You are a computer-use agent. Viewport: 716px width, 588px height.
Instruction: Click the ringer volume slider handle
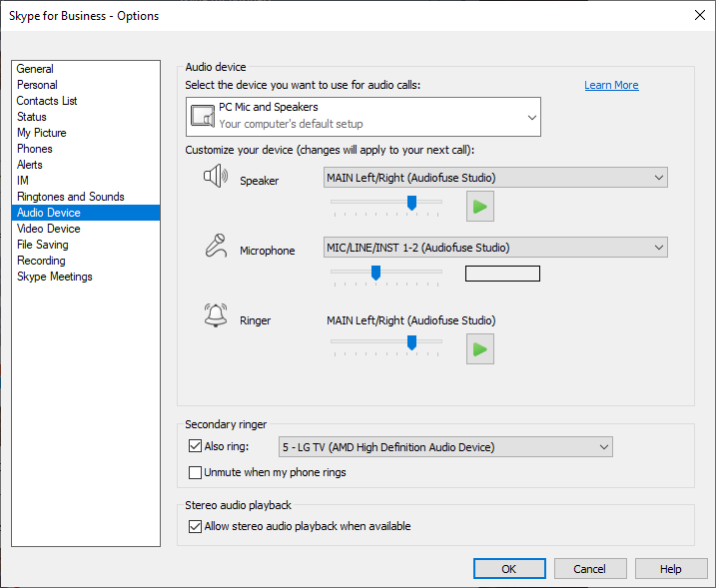[x=411, y=342]
